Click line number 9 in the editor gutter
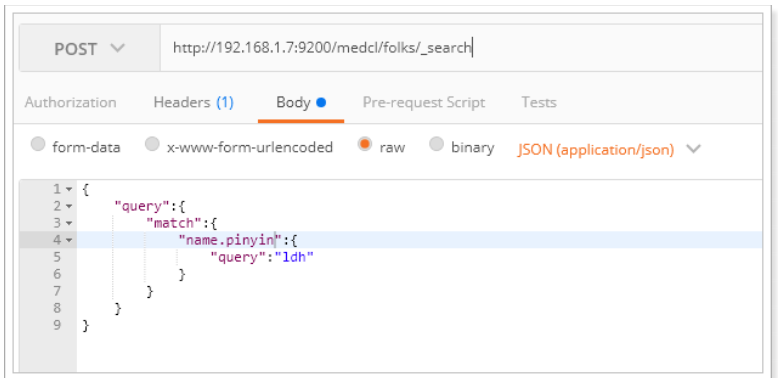783x378 pixels. pos(57,325)
